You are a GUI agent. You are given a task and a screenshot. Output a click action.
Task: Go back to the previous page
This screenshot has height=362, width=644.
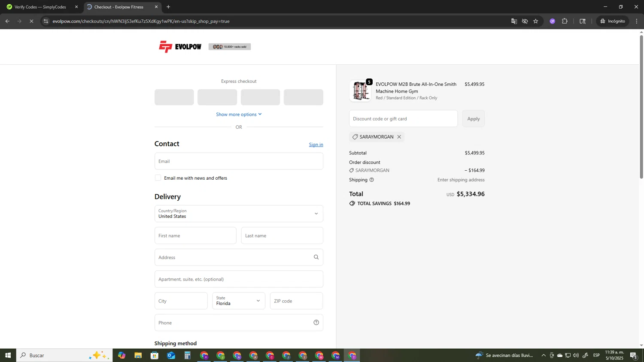click(x=7, y=21)
